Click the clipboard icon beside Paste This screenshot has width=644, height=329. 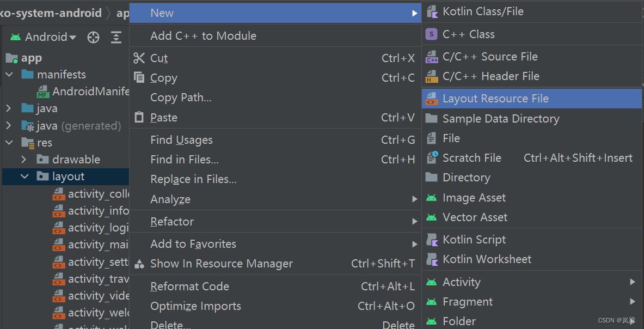coord(139,117)
